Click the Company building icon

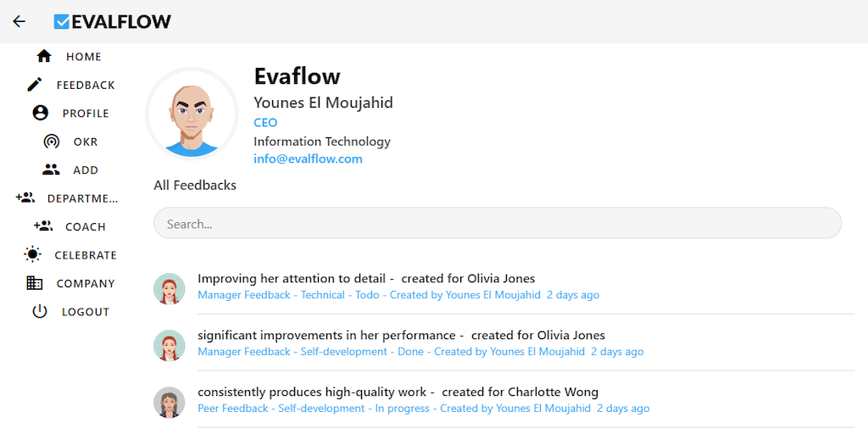pos(35,283)
